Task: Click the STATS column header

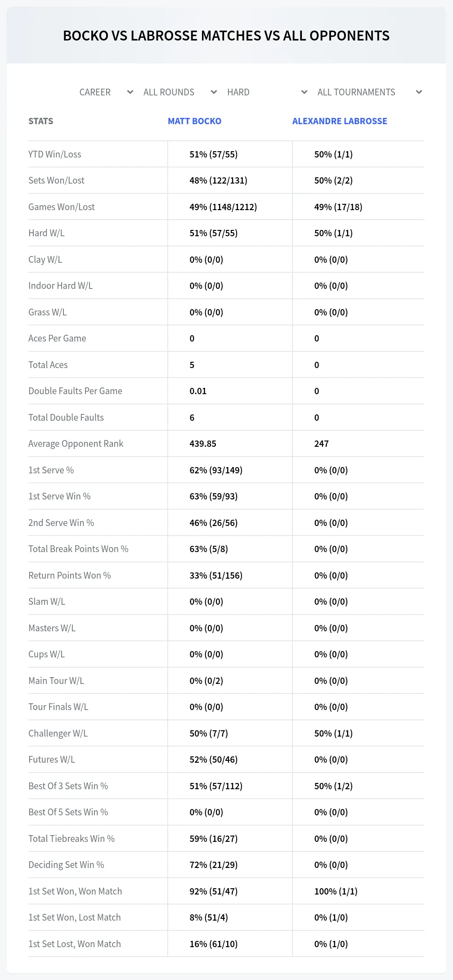Action: tap(40, 121)
